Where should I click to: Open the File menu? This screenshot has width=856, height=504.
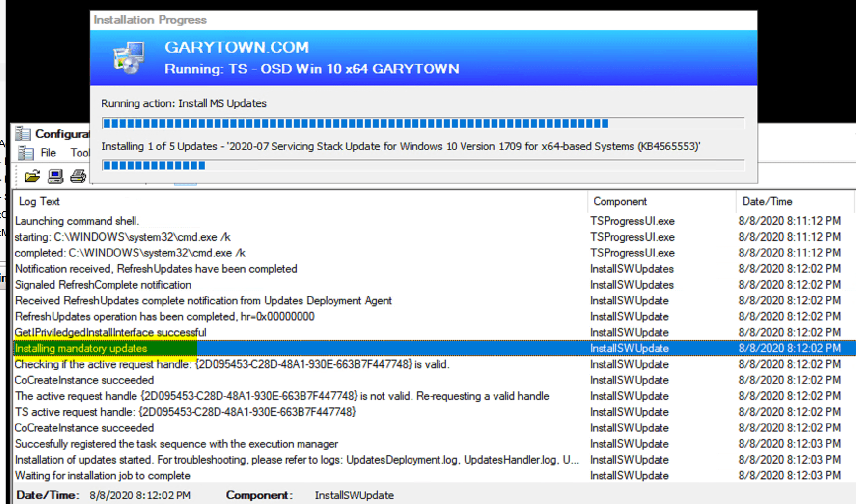[x=47, y=153]
